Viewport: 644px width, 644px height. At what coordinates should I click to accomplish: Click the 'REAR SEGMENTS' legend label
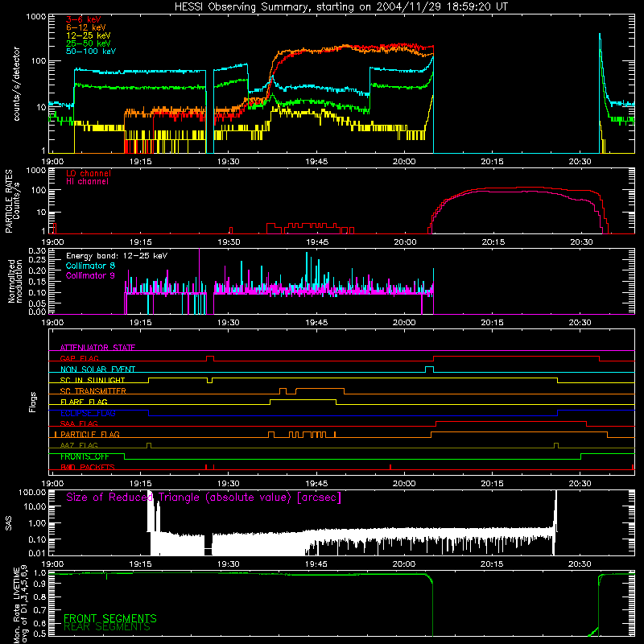(x=107, y=627)
